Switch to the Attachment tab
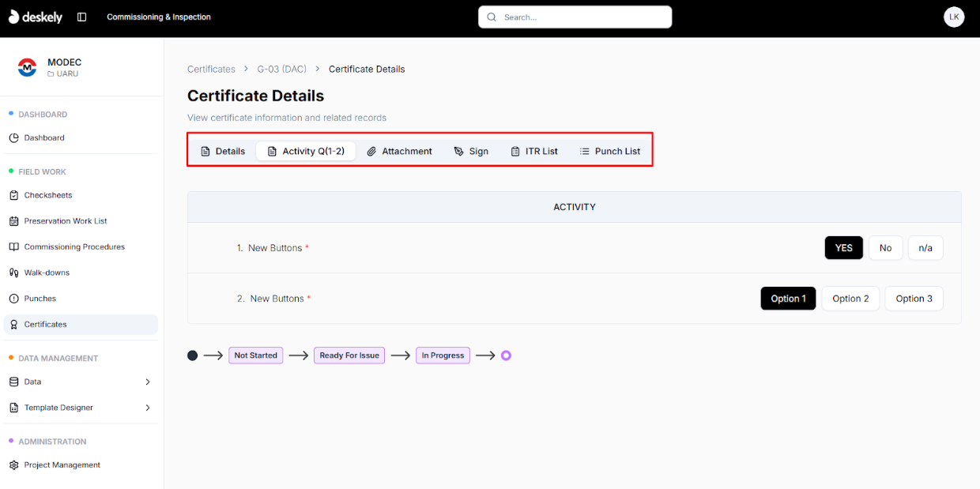 tap(399, 151)
